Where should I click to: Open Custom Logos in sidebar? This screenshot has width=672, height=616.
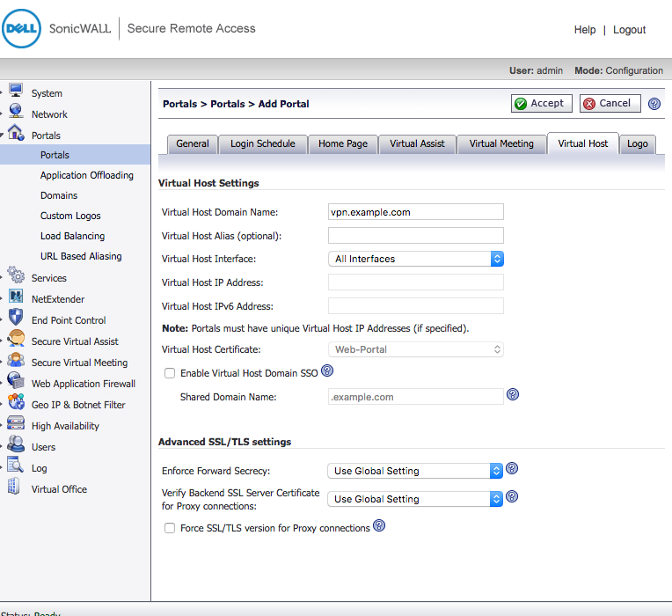tap(70, 216)
